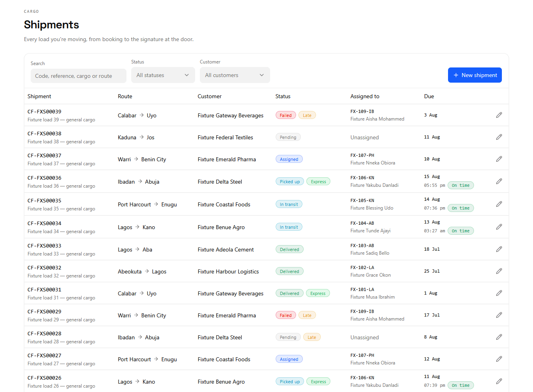Sort by Status column header

283,96
